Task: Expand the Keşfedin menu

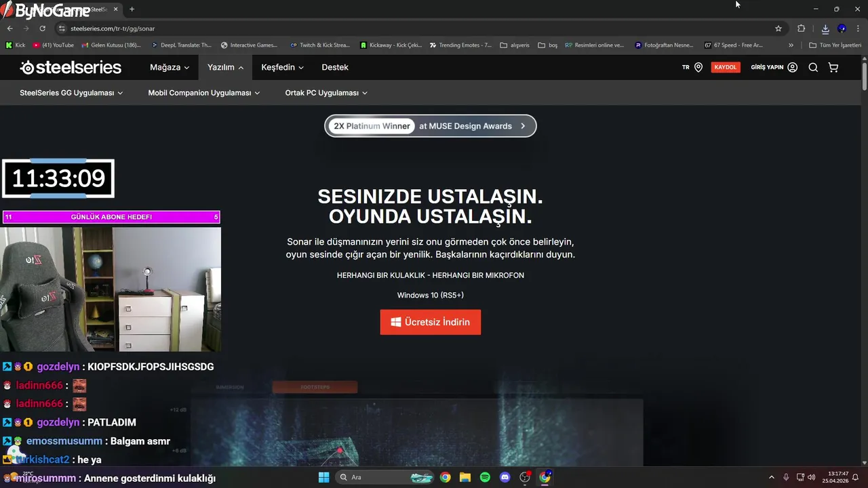Action: tap(283, 67)
